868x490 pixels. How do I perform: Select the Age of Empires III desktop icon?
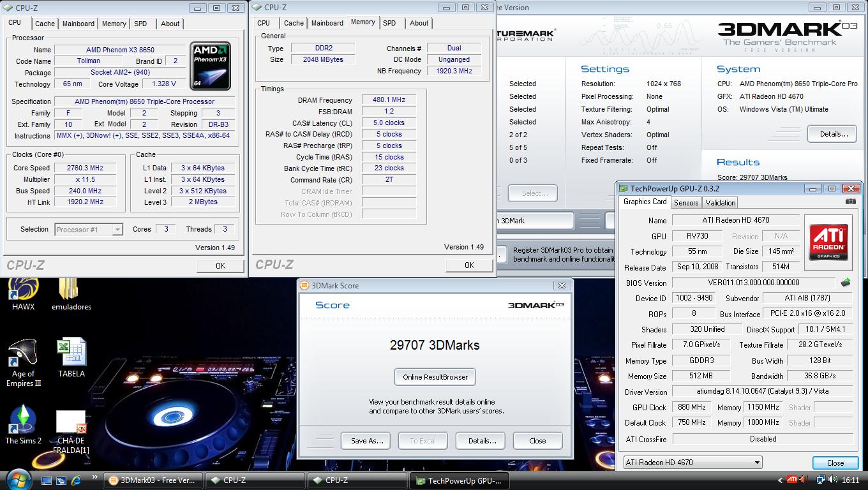[x=23, y=363]
